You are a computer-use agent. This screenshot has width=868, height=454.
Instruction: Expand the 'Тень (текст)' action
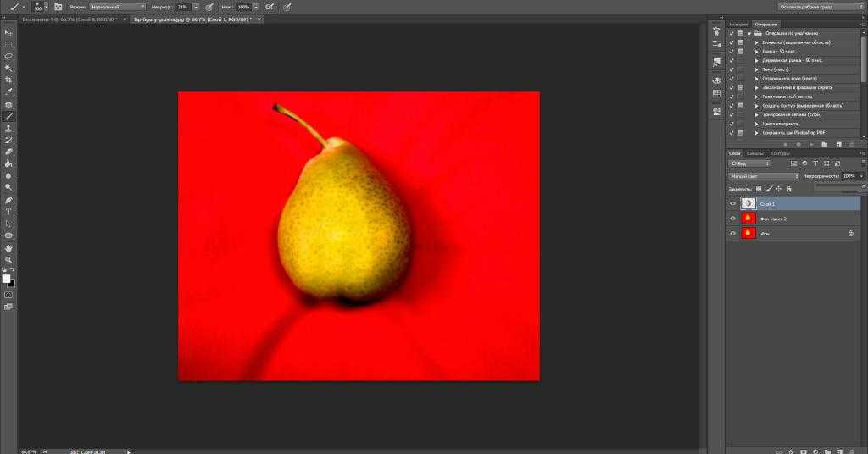click(756, 69)
